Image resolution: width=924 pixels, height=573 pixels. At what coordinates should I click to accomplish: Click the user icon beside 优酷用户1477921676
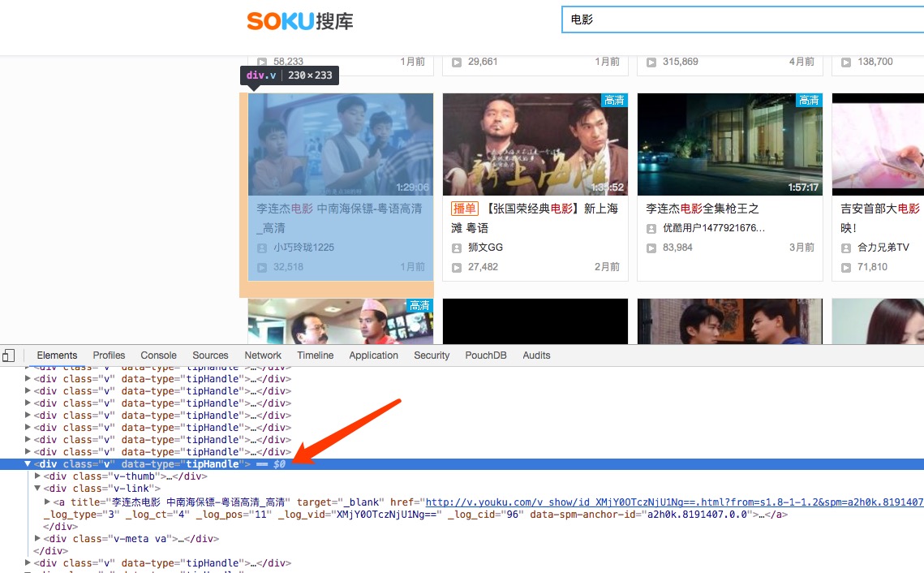point(651,229)
